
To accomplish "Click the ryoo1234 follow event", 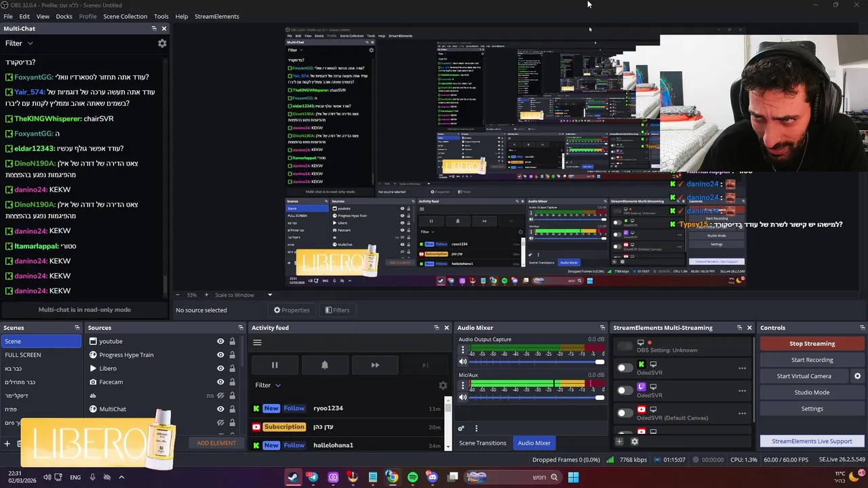I will [x=347, y=408].
